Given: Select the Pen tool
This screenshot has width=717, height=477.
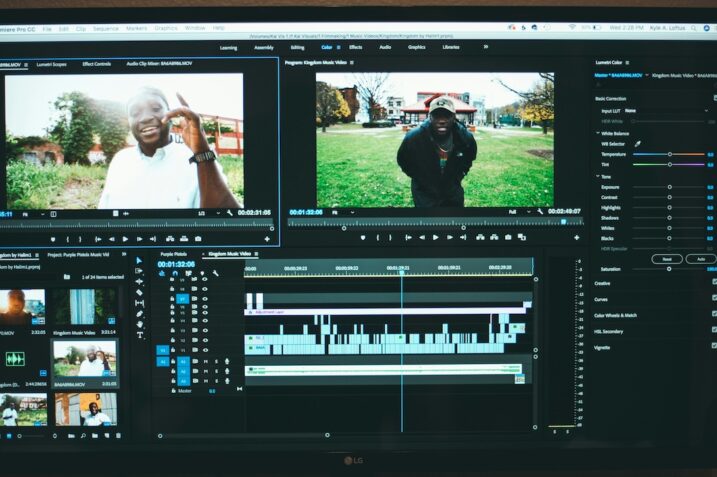Looking at the screenshot, I should click(x=139, y=314).
